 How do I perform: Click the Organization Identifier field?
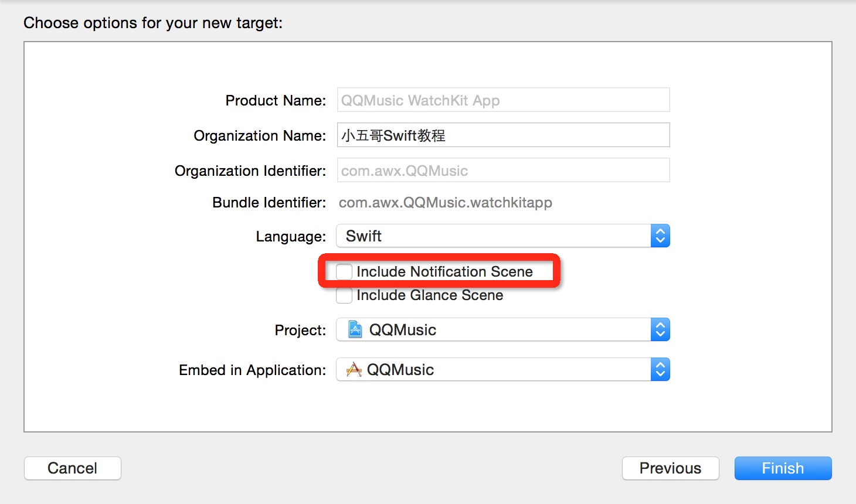(x=503, y=170)
